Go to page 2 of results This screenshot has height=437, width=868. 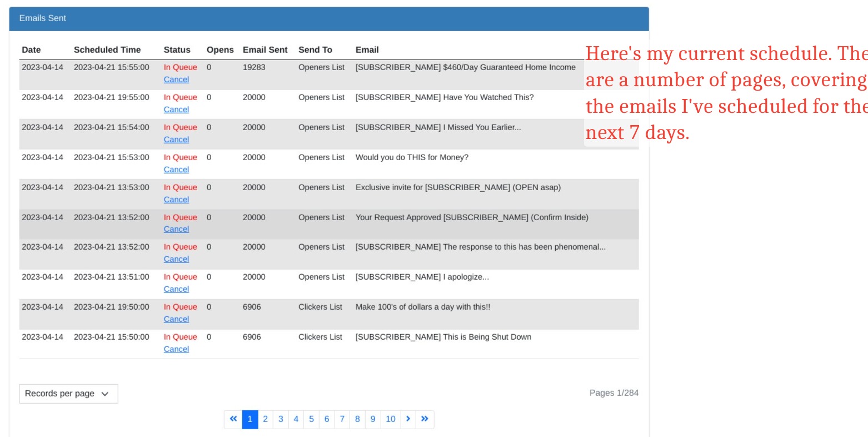(x=266, y=419)
